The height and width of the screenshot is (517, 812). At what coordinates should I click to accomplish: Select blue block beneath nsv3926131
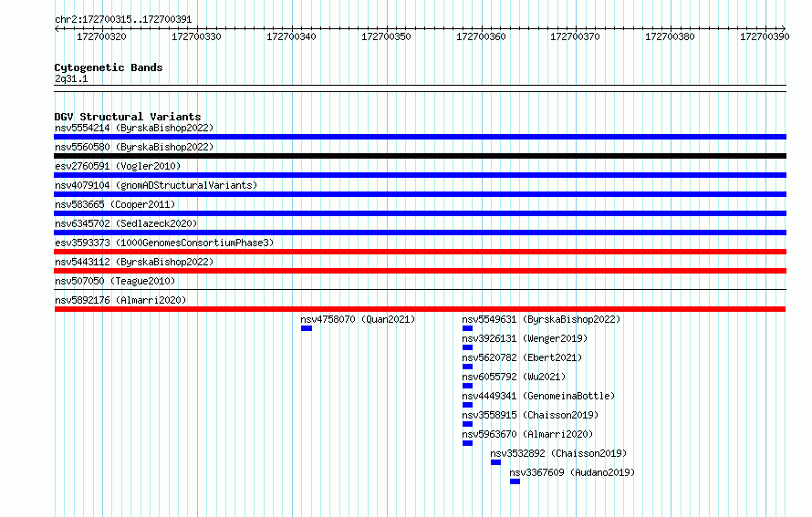click(467, 347)
